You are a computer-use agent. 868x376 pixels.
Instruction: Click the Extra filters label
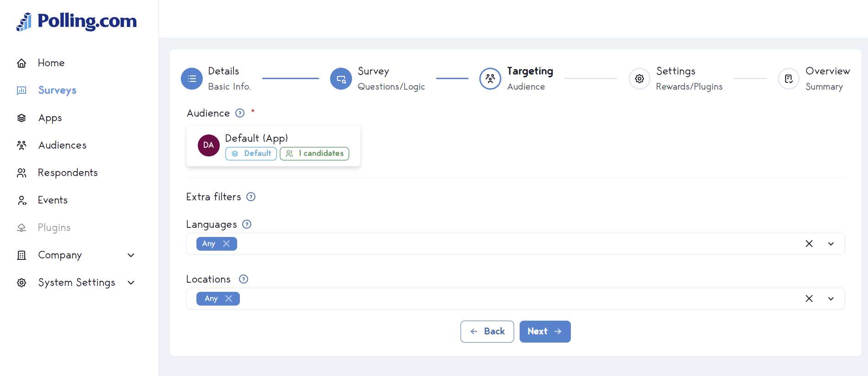tap(213, 197)
